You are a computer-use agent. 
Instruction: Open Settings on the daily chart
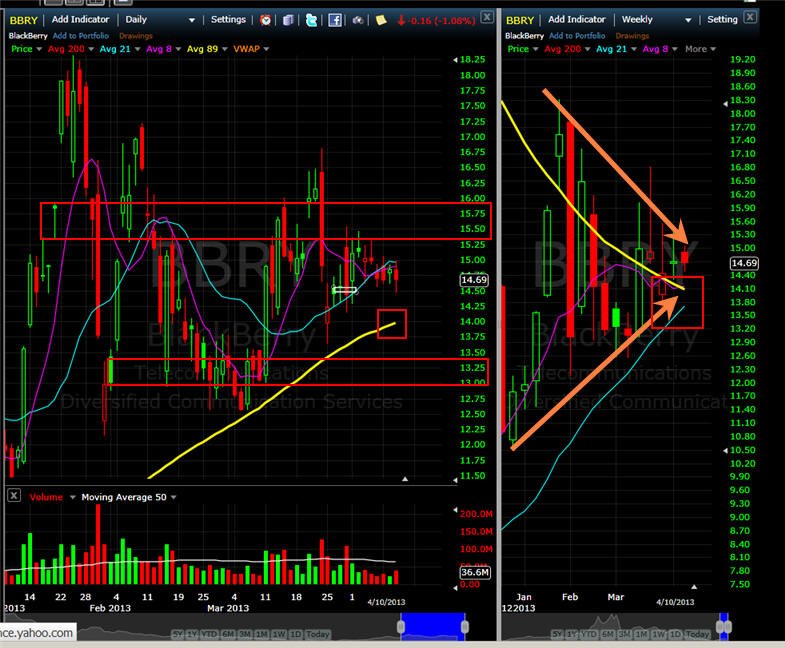tap(228, 19)
